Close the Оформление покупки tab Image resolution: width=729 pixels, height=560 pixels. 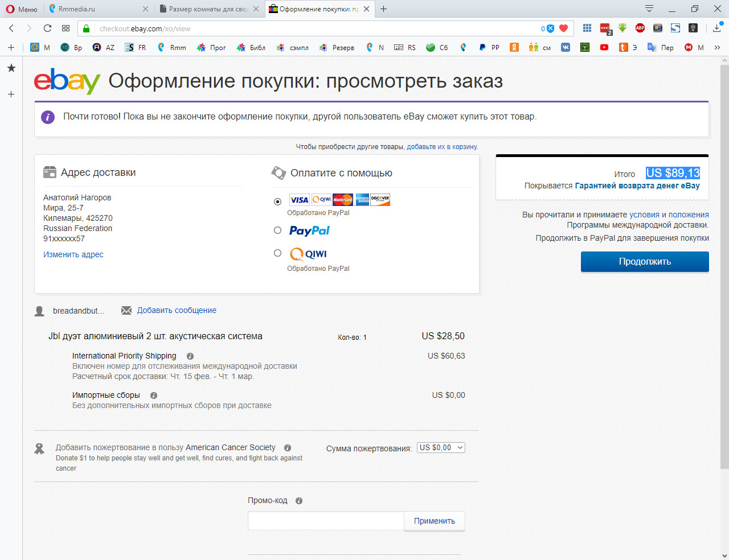(x=366, y=9)
